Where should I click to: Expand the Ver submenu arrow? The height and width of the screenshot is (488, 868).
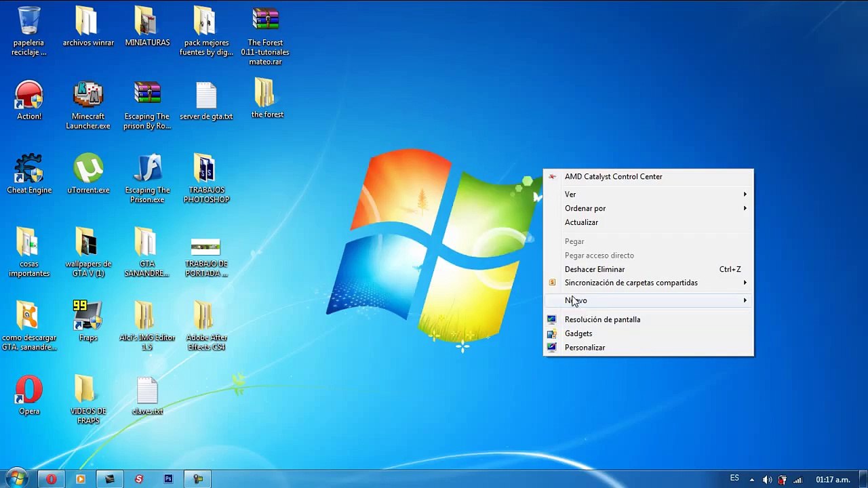[745, 195]
